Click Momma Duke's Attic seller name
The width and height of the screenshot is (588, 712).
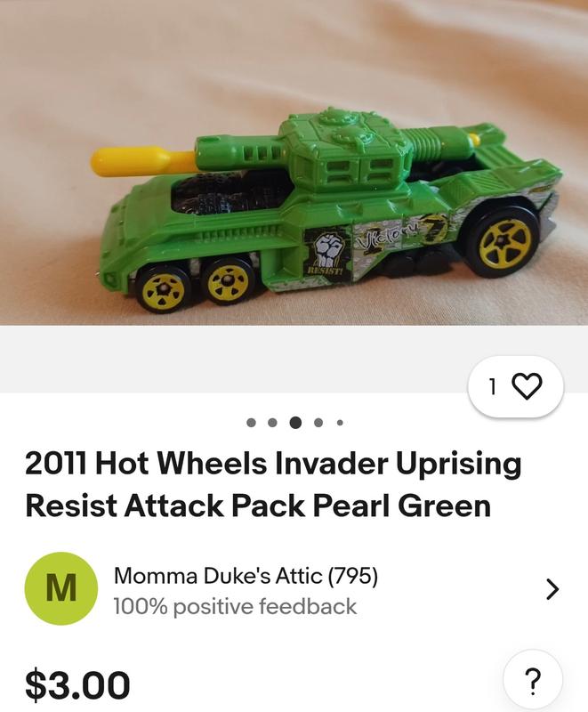[218, 576]
